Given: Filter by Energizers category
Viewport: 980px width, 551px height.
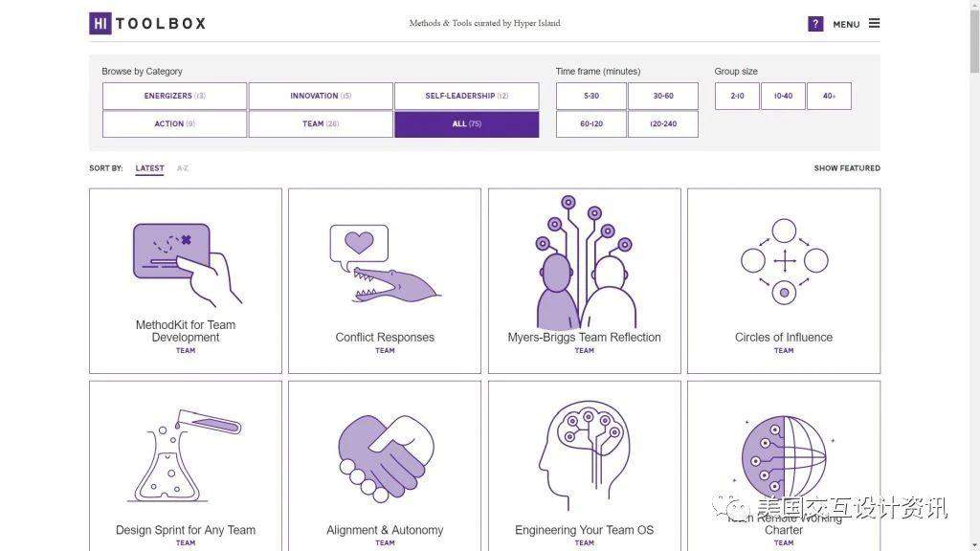Looking at the screenshot, I should click(x=174, y=97).
